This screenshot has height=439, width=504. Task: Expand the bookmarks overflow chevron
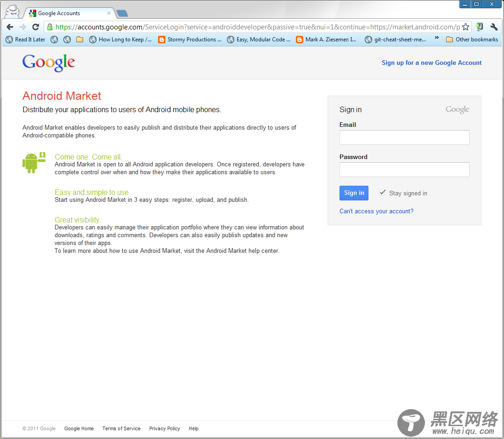(x=437, y=38)
